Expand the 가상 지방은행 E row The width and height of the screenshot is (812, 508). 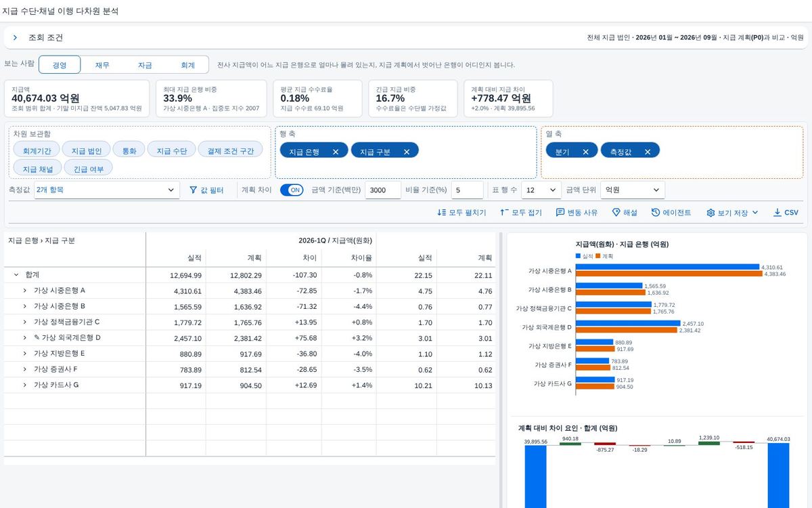[25, 354]
